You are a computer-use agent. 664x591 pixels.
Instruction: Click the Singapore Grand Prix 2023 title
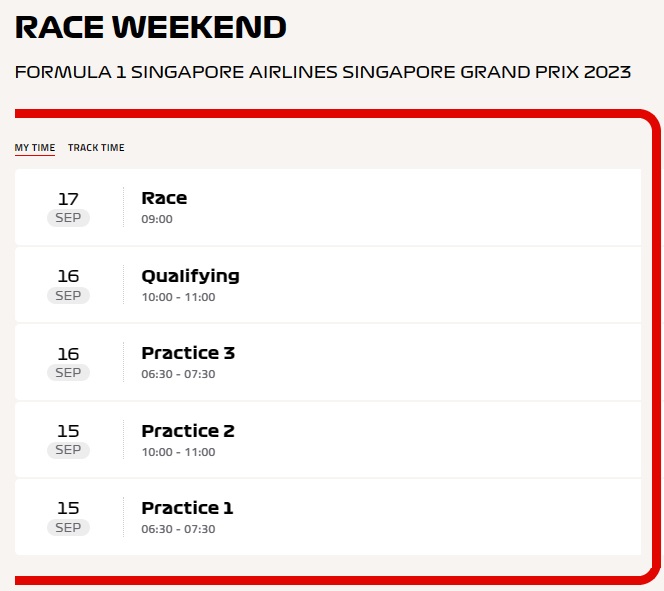323,72
